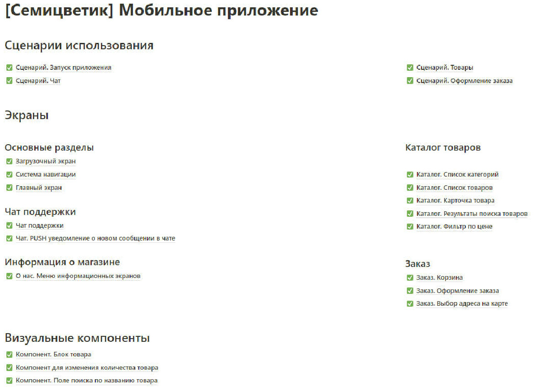Image resolution: width=548 pixels, height=392 pixels.
Task: Toggle checkbox beside 'Сценарий. Запуск приложения'
Action: (x=9, y=68)
